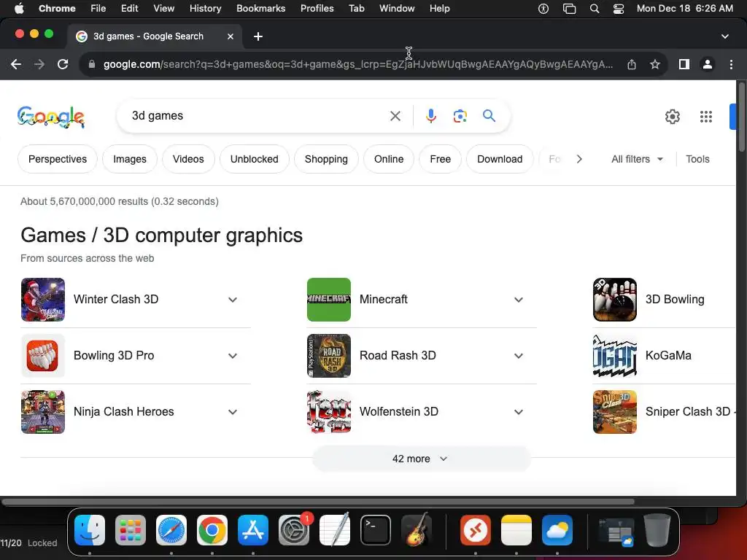The width and height of the screenshot is (747, 560).
Task: Open the Window menu
Action: 397,9
